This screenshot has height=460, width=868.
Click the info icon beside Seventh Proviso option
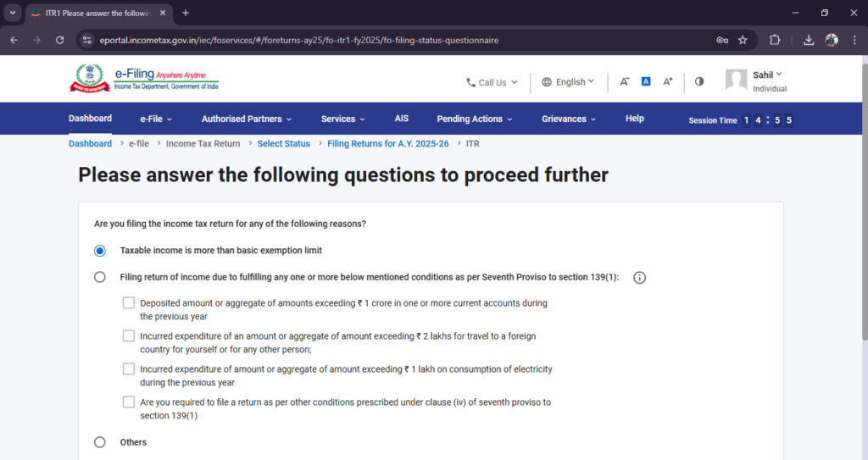[x=639, y=278]
